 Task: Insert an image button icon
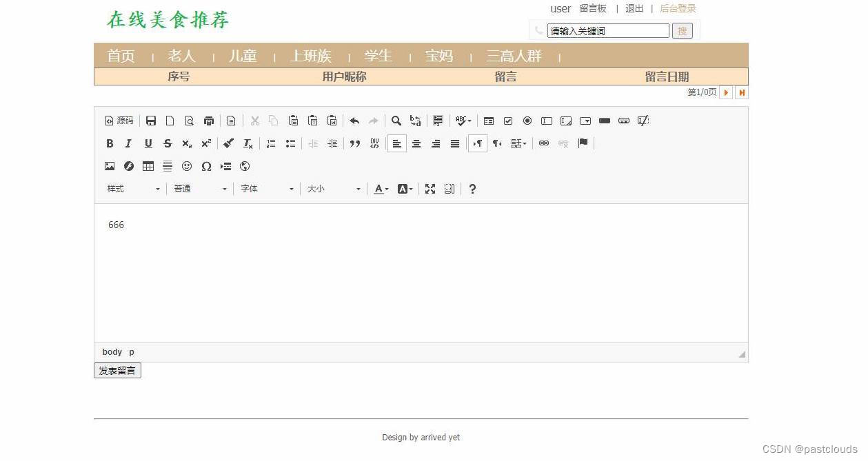pos(624,121)
